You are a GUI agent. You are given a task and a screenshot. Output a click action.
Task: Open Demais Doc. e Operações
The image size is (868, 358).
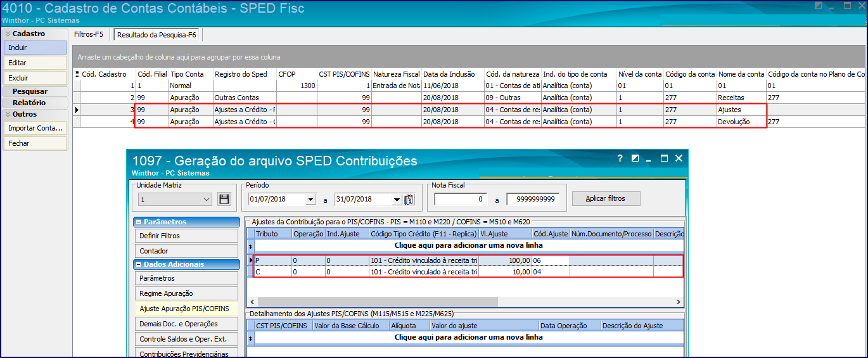point(186,324)
